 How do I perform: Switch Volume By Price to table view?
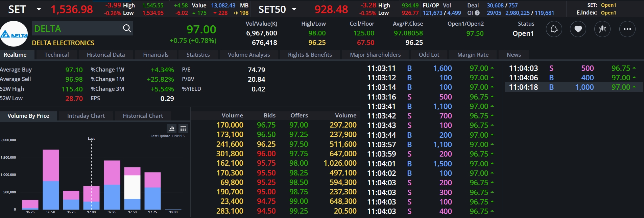[x=183, y=128]
